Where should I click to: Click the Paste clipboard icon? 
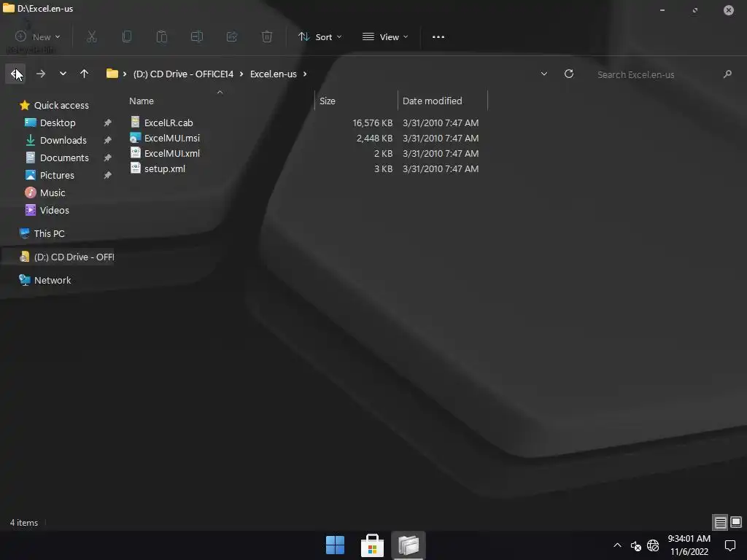[x=162, y=36]
